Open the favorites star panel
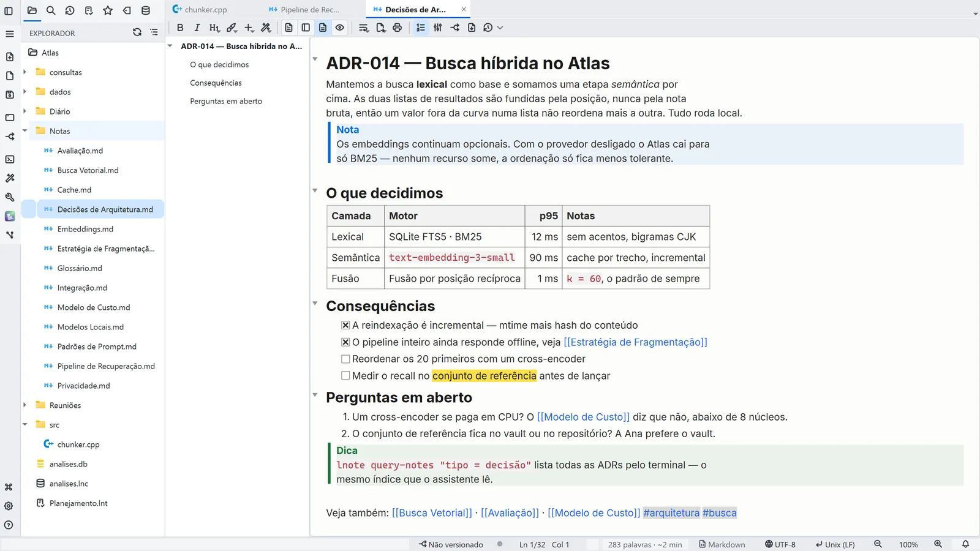Screen dimensions: 980x551 [x=108, y=10]
